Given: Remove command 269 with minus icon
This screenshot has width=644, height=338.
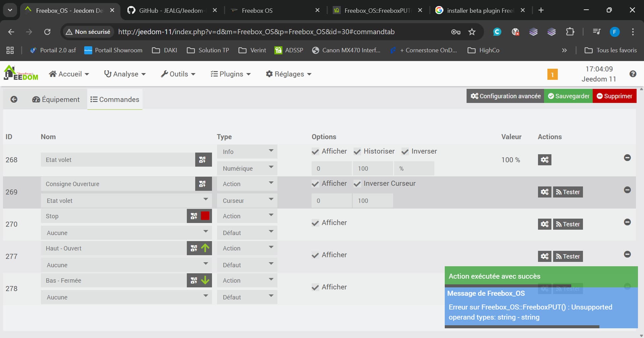Looking at the screenshot, I should pos(627,190).
